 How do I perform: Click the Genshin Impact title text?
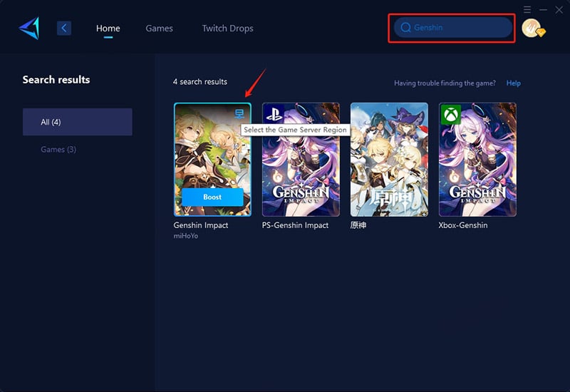click(x=201, y=225)
